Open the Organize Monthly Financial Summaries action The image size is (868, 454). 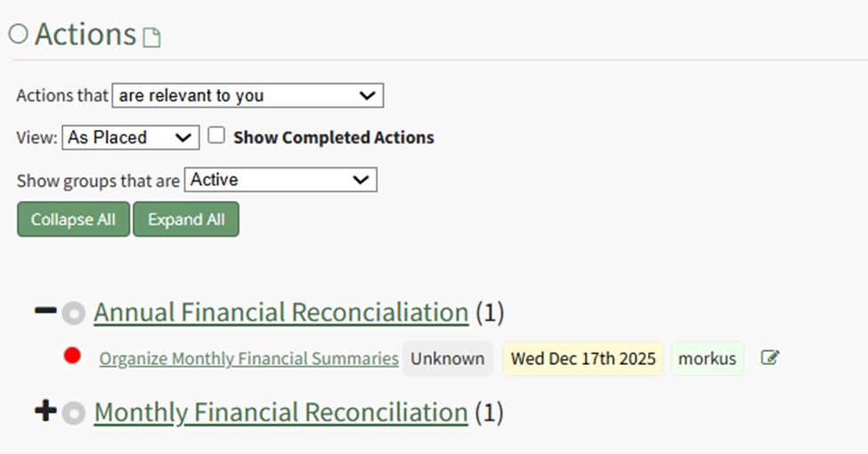coord(248,359)
